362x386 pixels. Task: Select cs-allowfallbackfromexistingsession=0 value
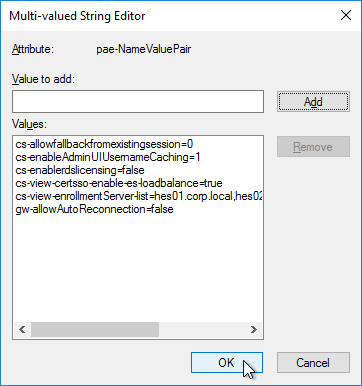pyautogui.click(x=104, y=144)
